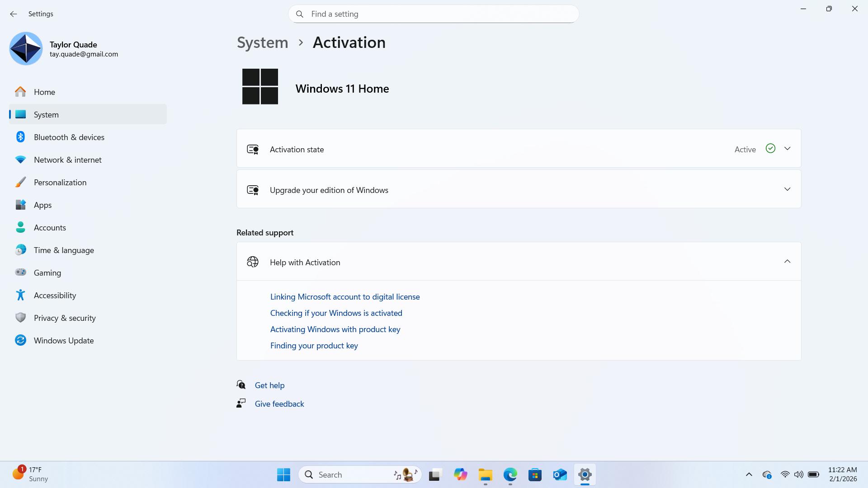
Task: Open Gaming settings from sidebar
Action: tap(47, 272)
